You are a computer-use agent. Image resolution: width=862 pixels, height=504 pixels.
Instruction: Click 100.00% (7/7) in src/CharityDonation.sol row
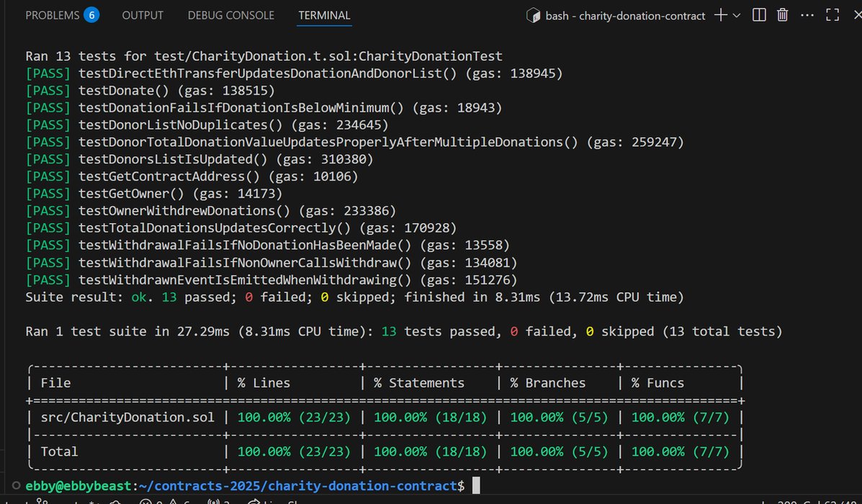coord(680,417)
